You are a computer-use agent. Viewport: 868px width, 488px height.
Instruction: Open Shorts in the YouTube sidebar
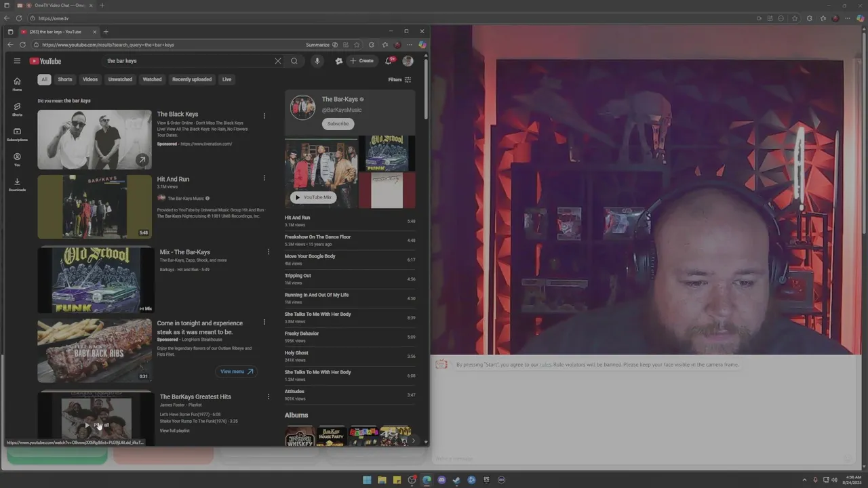[x=17, y=109]
